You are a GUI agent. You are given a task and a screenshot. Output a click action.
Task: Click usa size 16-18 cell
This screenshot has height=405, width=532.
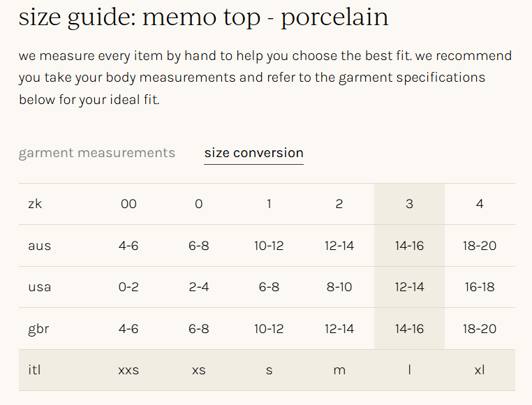coord(480,287)
